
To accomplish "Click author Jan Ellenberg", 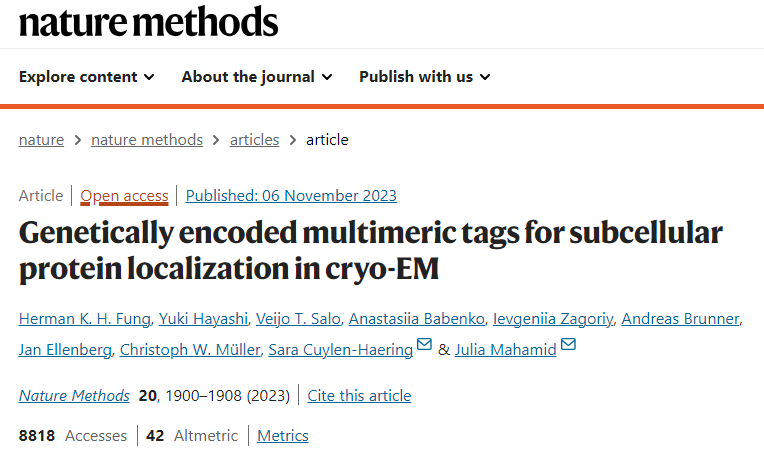I will [x=65, y=350].
